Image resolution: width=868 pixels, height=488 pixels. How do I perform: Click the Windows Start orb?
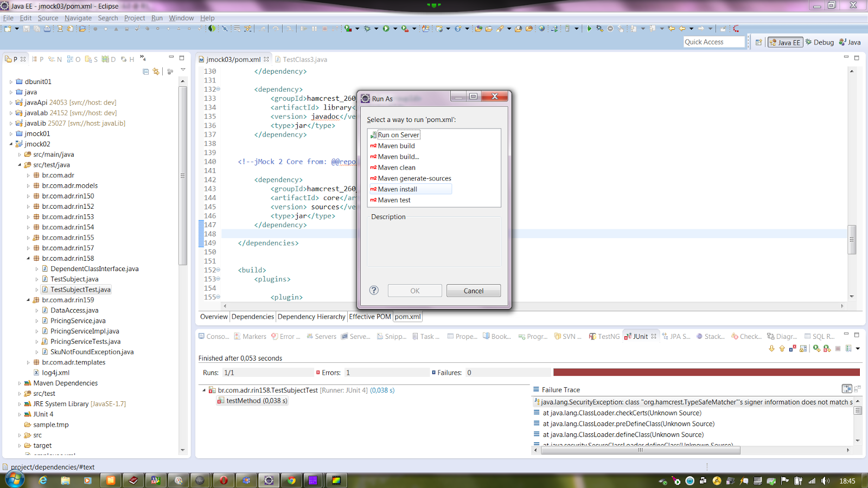click(15, 480)
